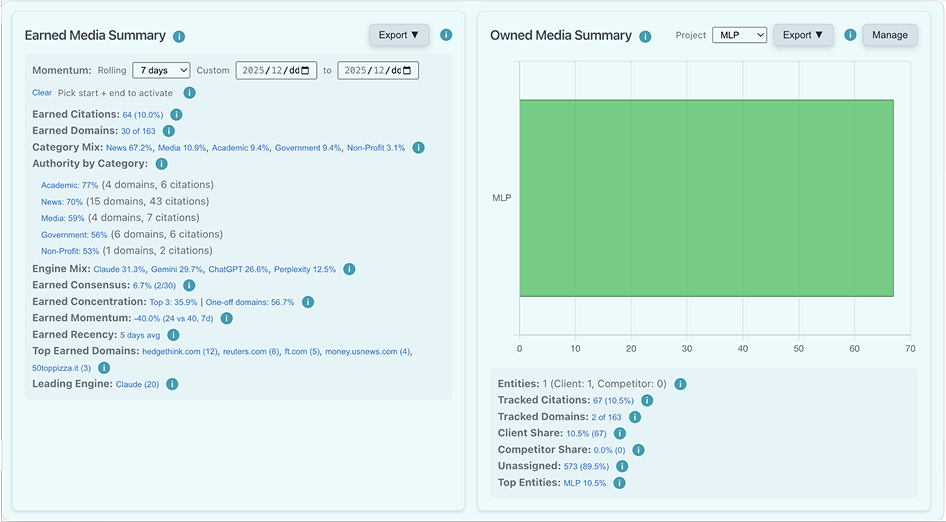Open the Rolling 7 days dropdown

[x=161, y=71]
